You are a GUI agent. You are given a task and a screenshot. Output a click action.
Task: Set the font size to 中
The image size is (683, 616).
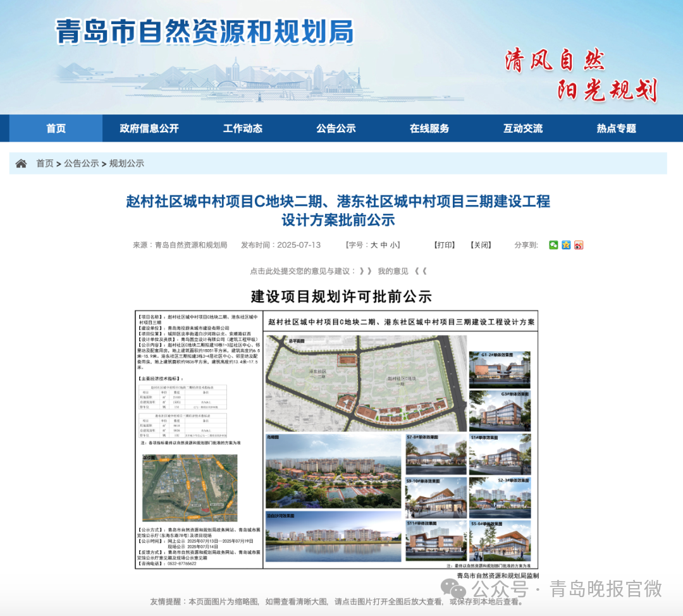click(x=384, y=245)
